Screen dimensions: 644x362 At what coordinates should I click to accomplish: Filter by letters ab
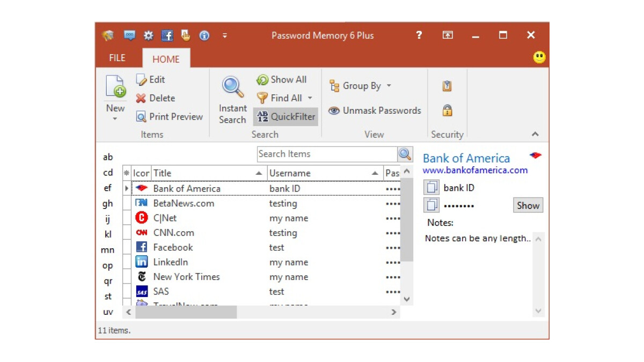[108, 157]
